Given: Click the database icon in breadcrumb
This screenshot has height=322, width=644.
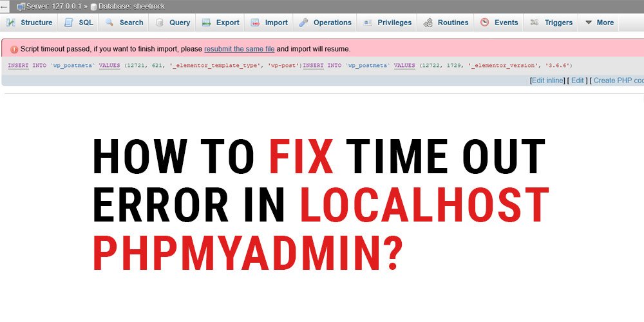Looking at the screenshot, I should 93,6.
